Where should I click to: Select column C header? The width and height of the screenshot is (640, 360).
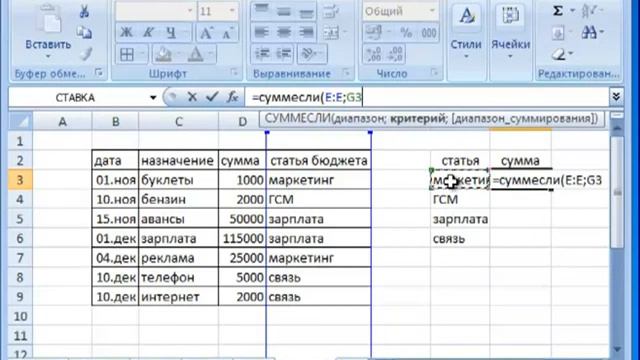point(178,122)
